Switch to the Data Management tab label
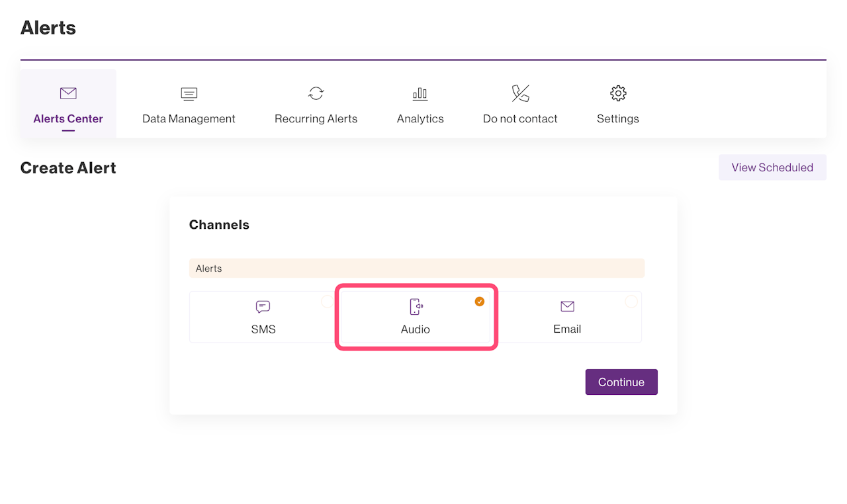The width and height of the screenshot is (847, 504). [189, 119]
